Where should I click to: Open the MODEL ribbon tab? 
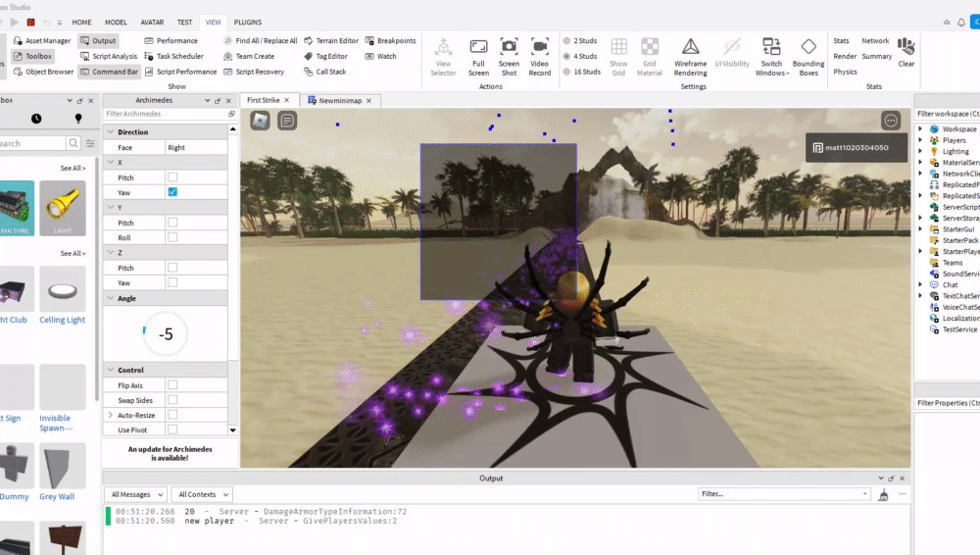click(116, 22)
